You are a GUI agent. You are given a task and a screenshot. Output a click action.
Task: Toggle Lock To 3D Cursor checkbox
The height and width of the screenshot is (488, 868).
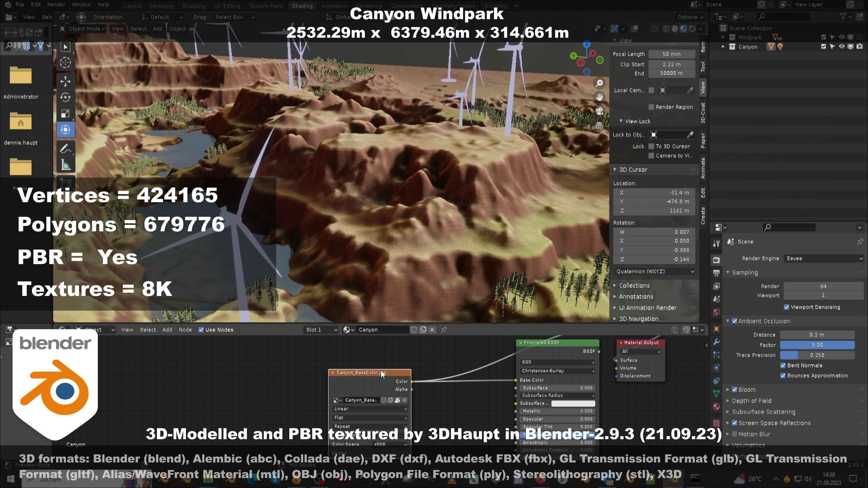click(x=651, y=146)
